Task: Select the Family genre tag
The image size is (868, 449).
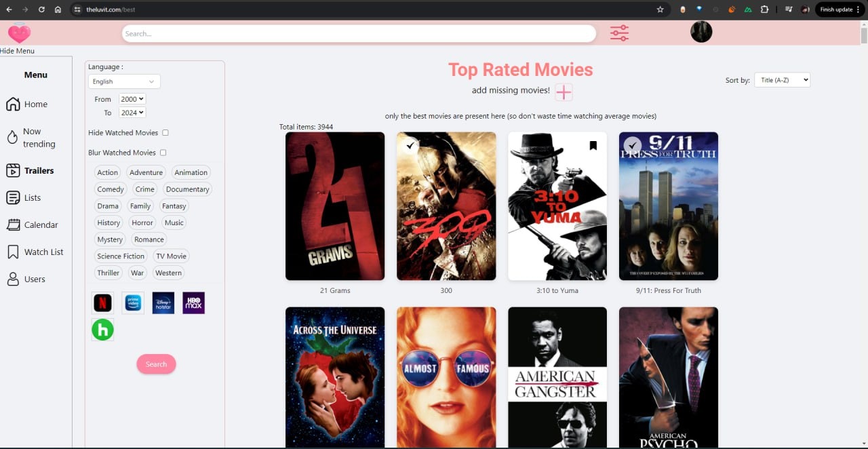Action: click(140, 206)
